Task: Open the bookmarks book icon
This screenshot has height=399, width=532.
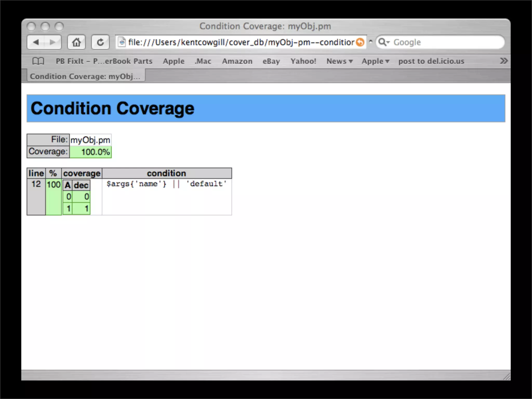Action: (38, 61)
